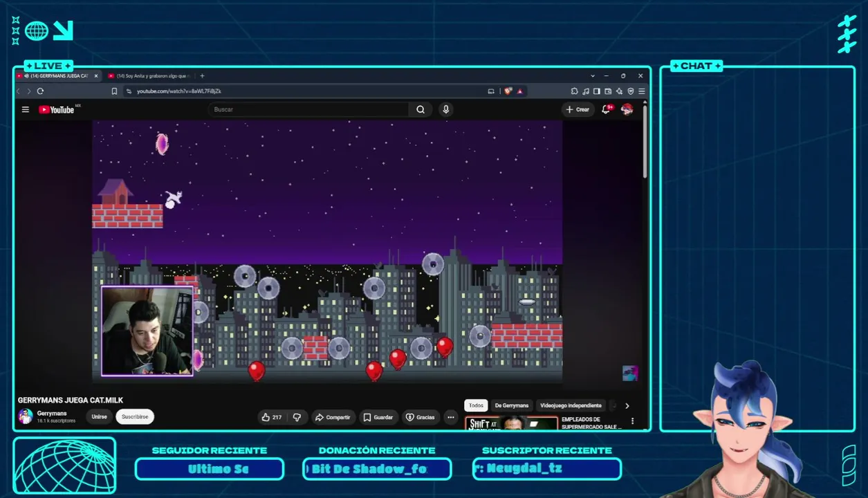Switch to the Soy Anita y grabaron tab

point(150,75)
